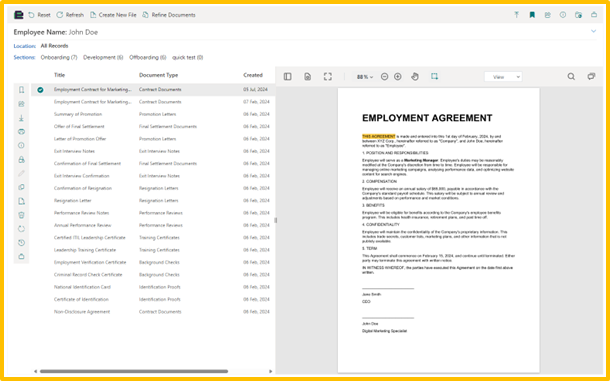Uncheck the selected Employment Contract row checkmark
Viewport: 610px width, 381px height.
(x=40, y=90)
